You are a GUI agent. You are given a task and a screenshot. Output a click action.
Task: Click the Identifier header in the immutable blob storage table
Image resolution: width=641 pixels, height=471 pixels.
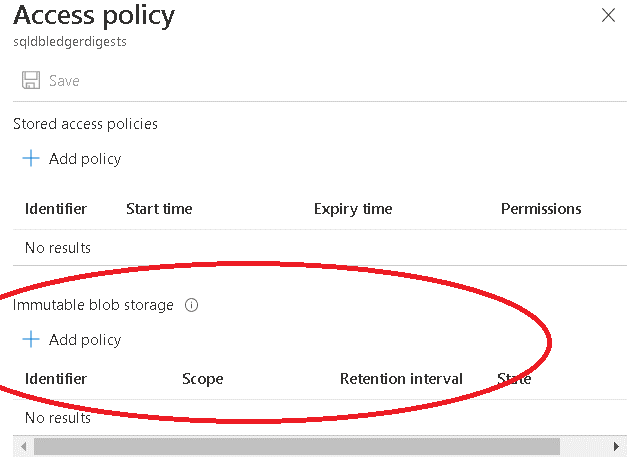coord(56,379)
